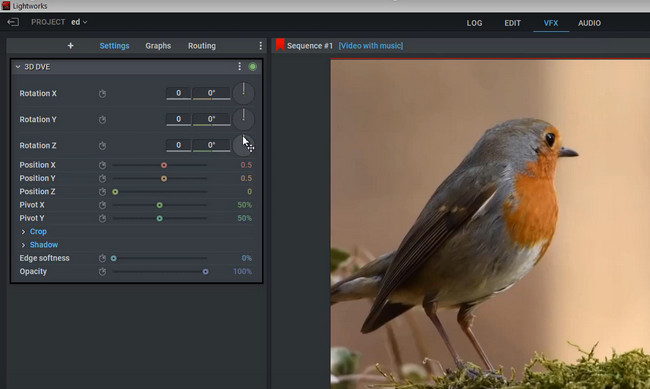Click the Position Y slider handle
The width and height of the screenshot is (650, 389).
pyautogui.click(x=164, y=178)
